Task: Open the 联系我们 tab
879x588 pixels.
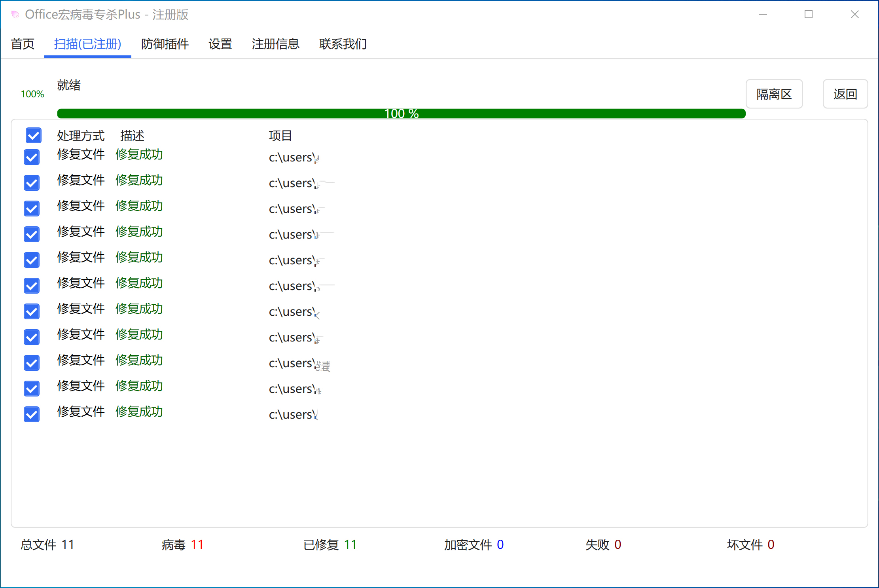Action: [343, 44]
